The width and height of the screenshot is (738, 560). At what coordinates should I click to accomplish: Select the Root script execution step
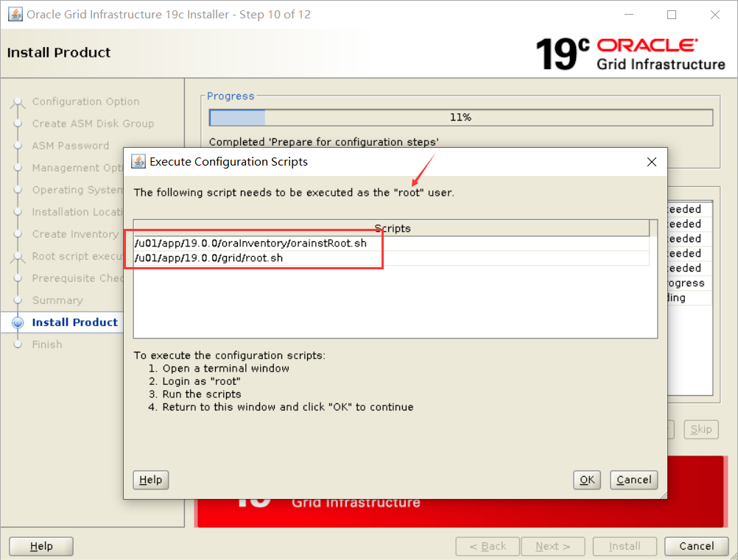coord(77,256)
